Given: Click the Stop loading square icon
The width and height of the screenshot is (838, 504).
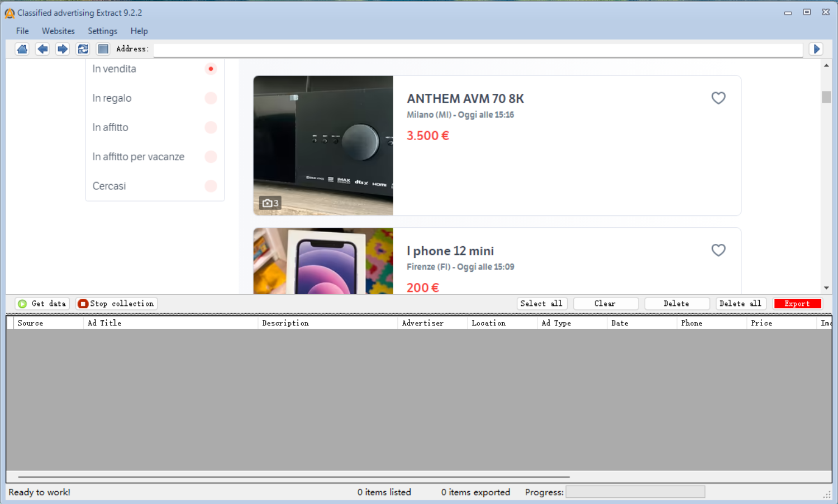Looking at the screenshot, I should coord(103,49).
